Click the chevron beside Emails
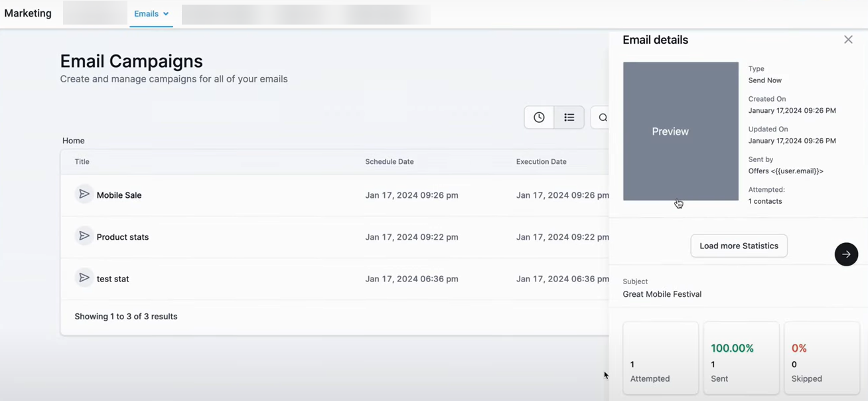Screen dimensions: 868x401 [x=166, y=14]
